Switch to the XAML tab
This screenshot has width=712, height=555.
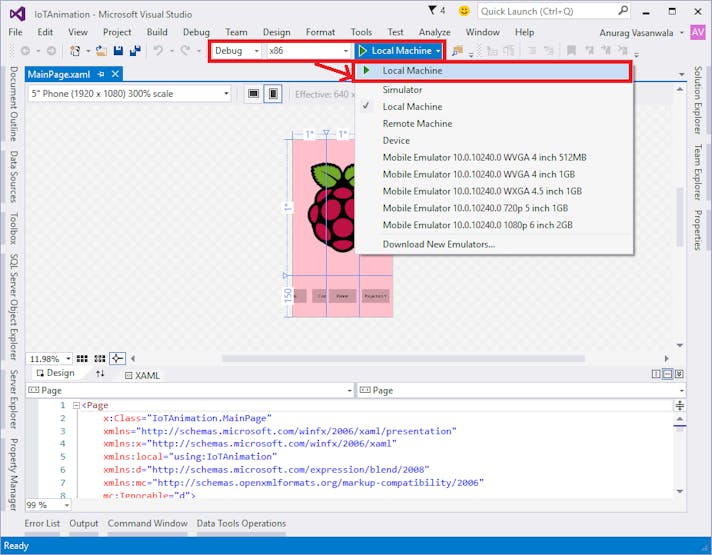tap(143, 376)
